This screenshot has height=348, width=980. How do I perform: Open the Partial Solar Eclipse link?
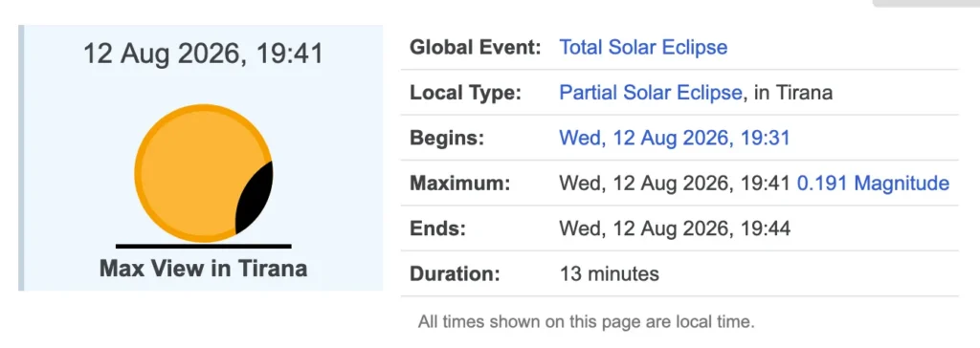650,93
